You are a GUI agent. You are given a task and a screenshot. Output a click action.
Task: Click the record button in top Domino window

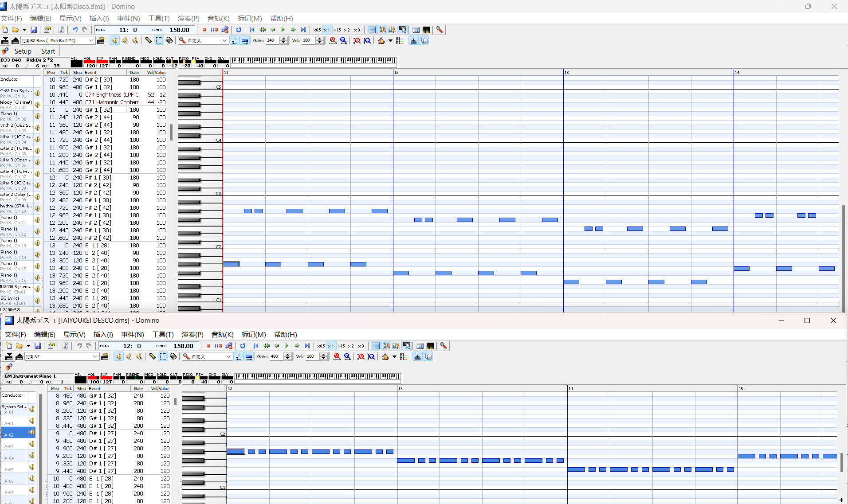point(204,30)
